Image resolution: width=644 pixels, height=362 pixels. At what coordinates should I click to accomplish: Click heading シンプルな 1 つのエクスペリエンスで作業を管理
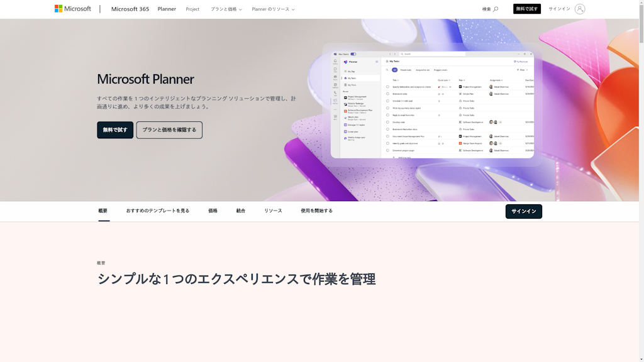click(236, 279)
